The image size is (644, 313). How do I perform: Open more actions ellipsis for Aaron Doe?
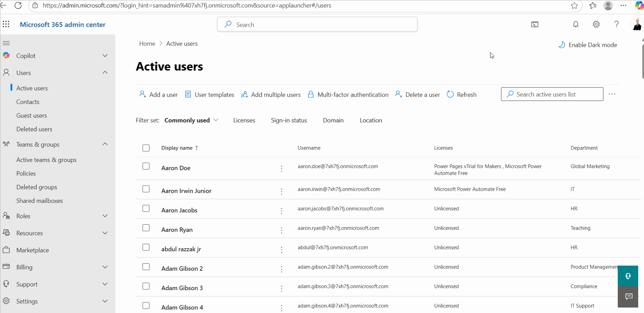coord(281,168)
